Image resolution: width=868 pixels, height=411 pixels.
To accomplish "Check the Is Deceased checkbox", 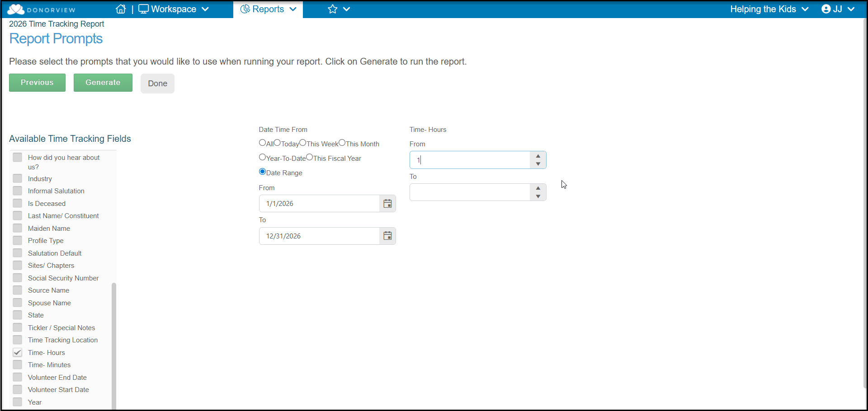I will [18, 203].
